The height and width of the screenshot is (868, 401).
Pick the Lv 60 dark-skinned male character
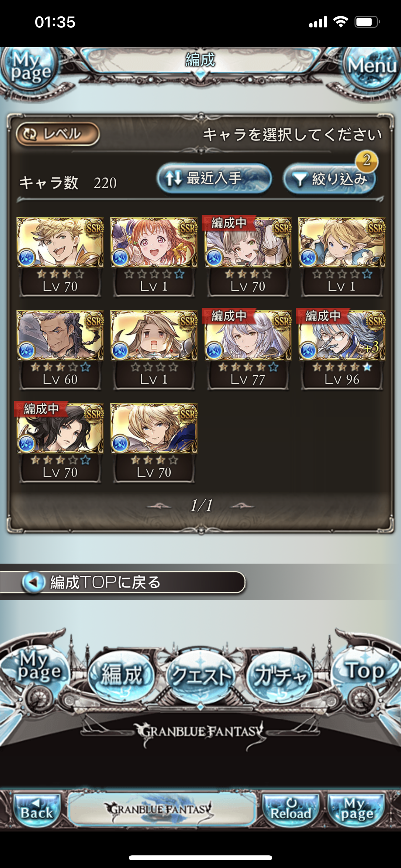pos(60,350)
